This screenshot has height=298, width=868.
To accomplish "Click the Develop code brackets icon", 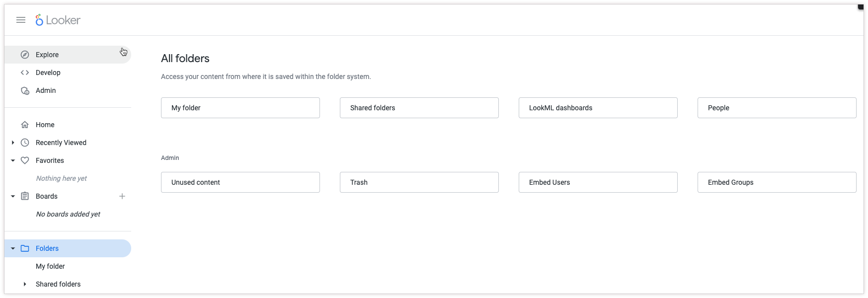I will tap(25, 73).
